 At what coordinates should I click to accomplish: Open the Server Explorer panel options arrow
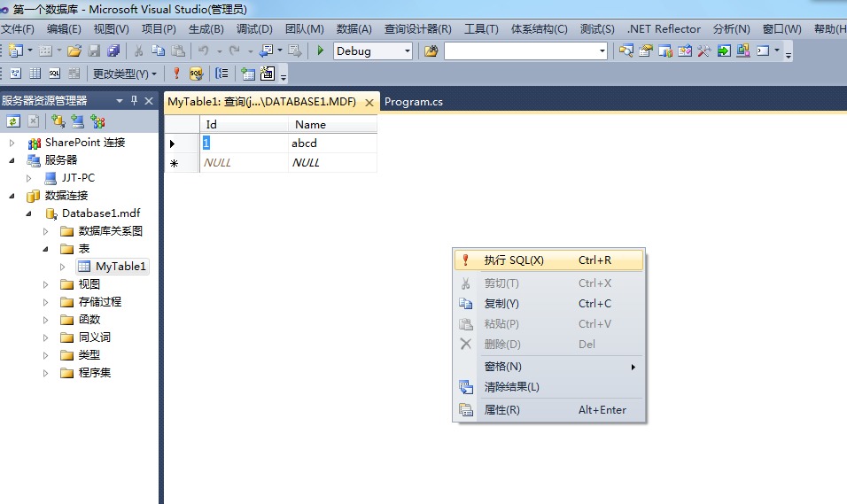coord(120,100)
